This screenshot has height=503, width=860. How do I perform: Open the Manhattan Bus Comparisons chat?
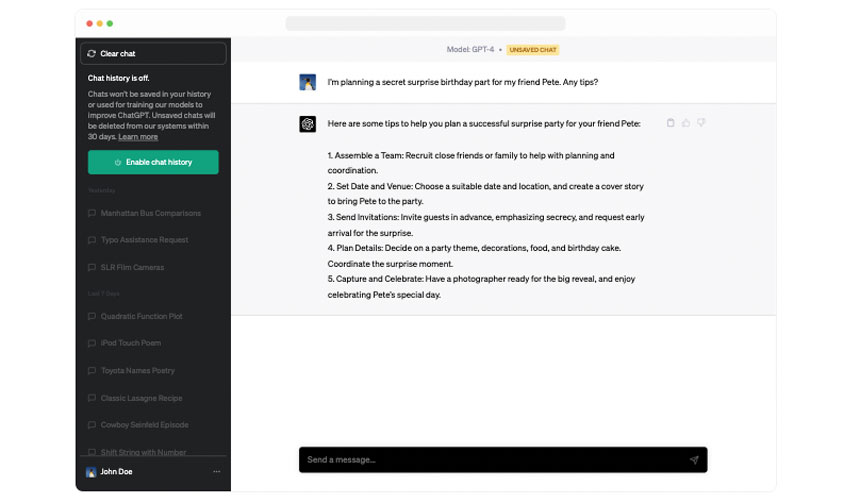[x=150, y=213]
